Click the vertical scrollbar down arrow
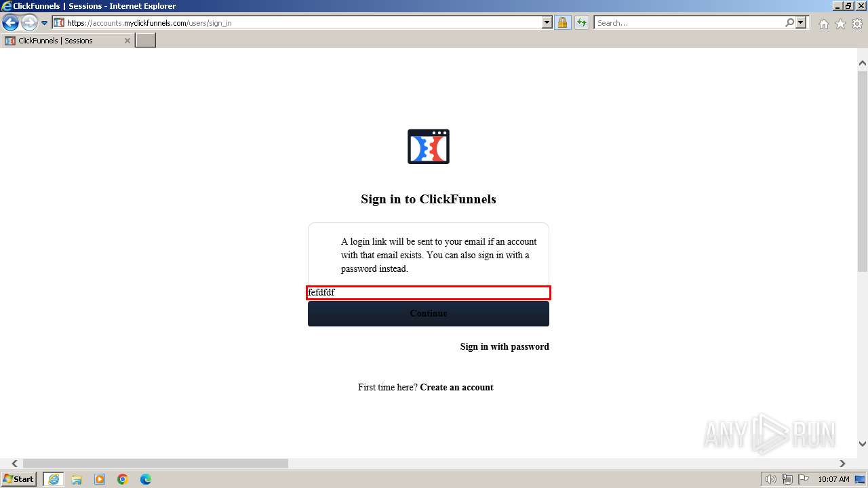The width and height of the screenshot is (868, 488). pos(863,444)
